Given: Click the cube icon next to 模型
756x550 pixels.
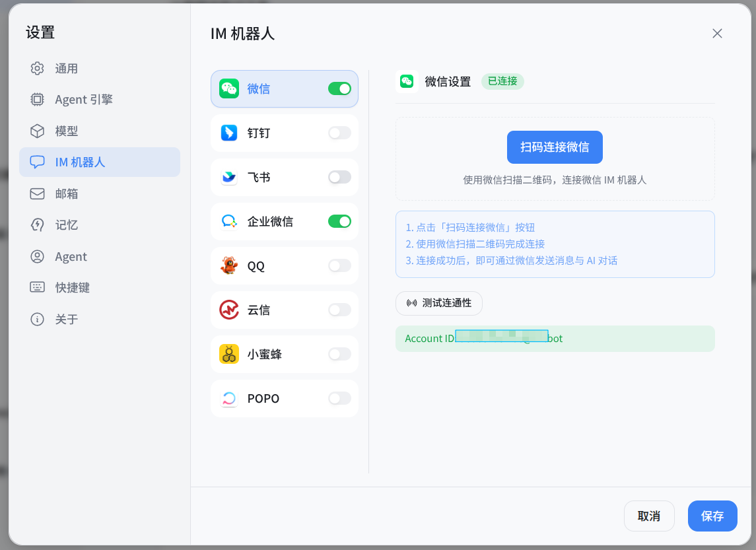Looking at the screenshot, I should click(x=37, y=131).
